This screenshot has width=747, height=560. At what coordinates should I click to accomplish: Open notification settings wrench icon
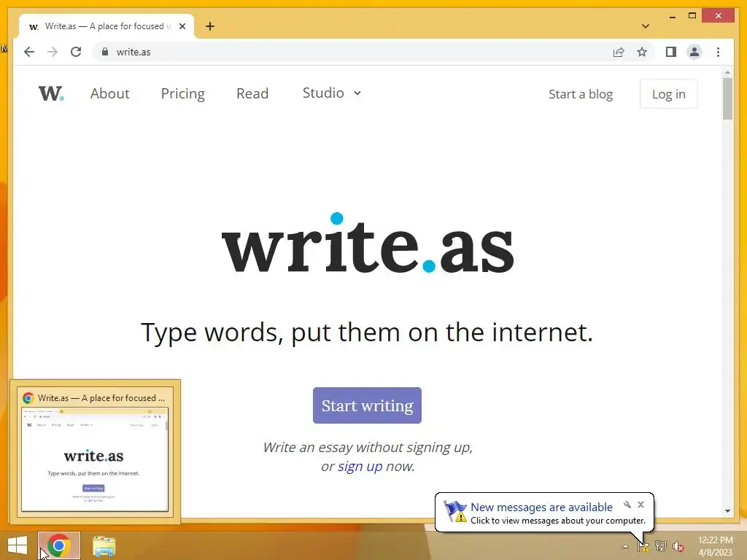click(627, 505)
